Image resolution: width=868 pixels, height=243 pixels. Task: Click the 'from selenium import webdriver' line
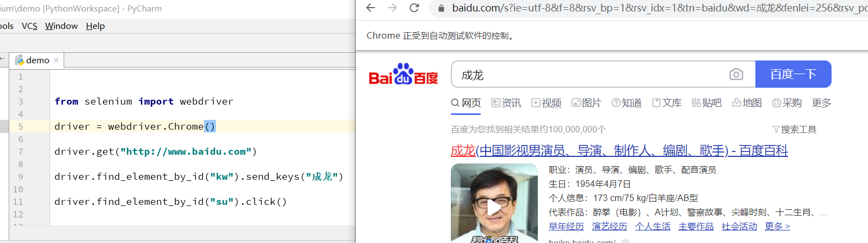click(144, 101)
